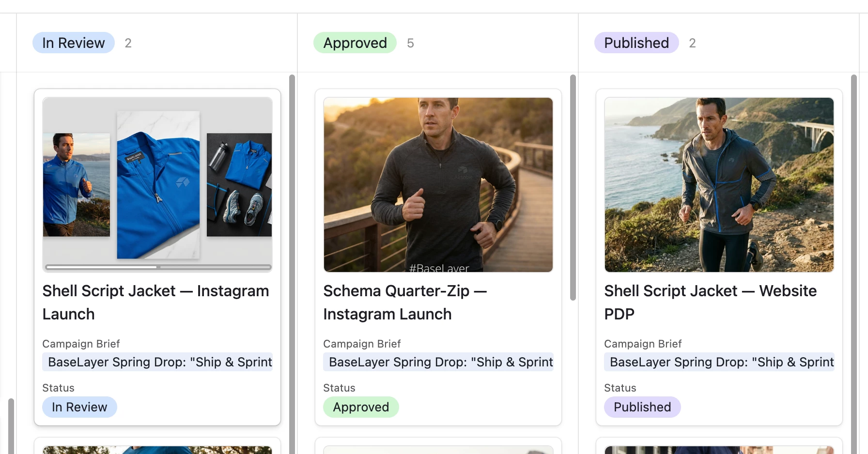Click Campaign Brief chip in Schema Quarter-Zip card

pos(438,362)
